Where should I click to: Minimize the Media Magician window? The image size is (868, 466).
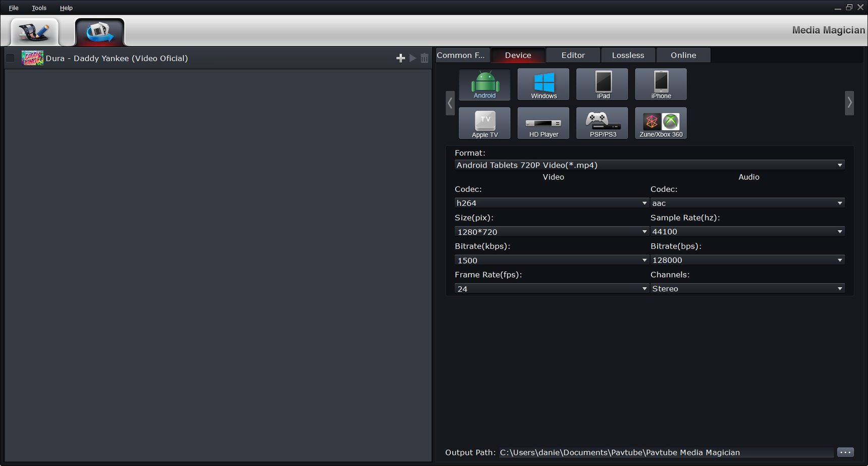click(838, 8)
